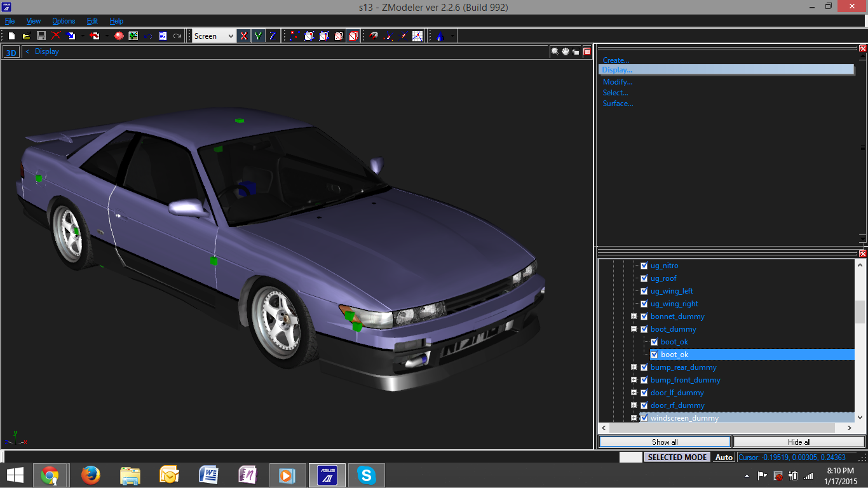Click the viewport camera rotate icon
This screenshot has width=868, height=488.
click(x=576, y=52)
